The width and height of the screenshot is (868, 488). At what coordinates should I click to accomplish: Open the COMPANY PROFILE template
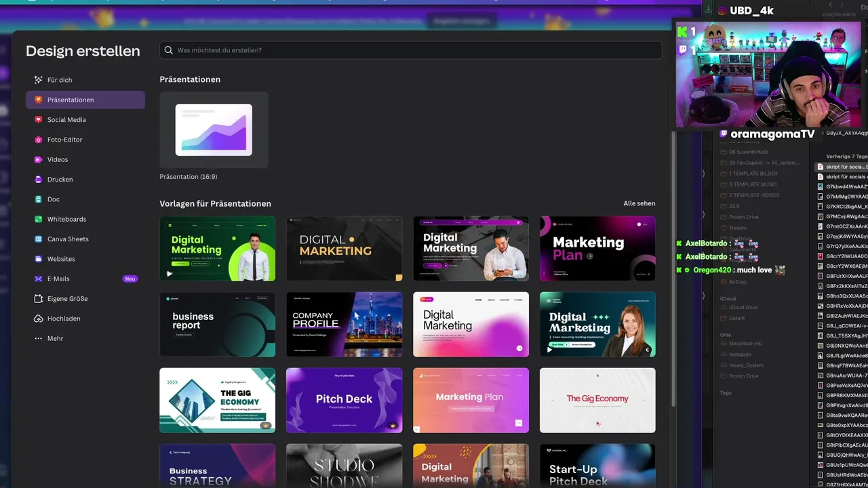pos(344,324)
